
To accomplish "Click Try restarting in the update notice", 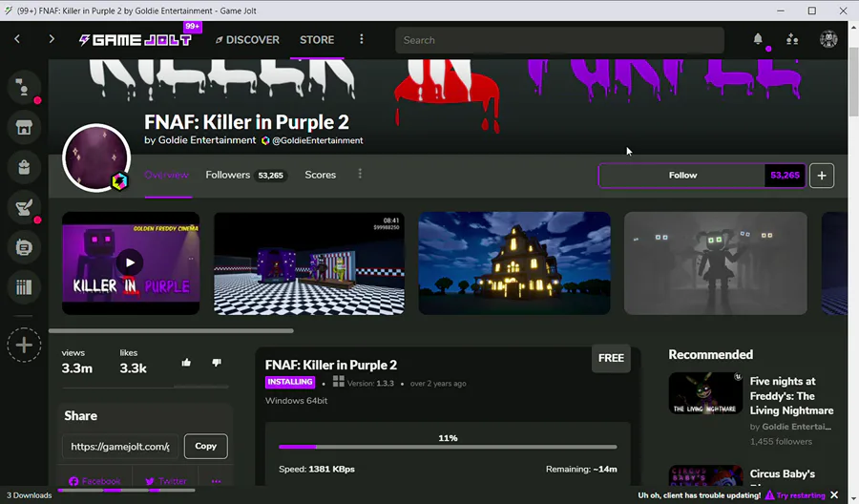I will coord(800,495).
